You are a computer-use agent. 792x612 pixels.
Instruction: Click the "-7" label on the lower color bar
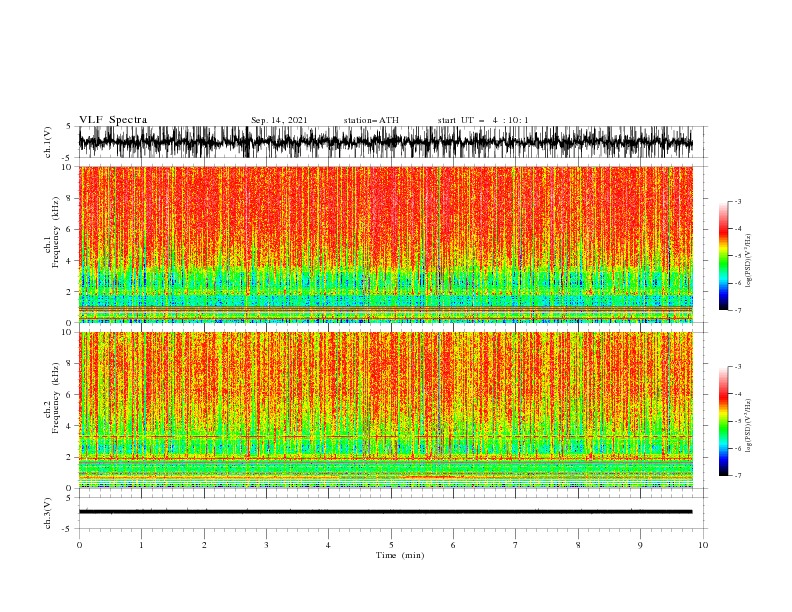pos(738,476)
